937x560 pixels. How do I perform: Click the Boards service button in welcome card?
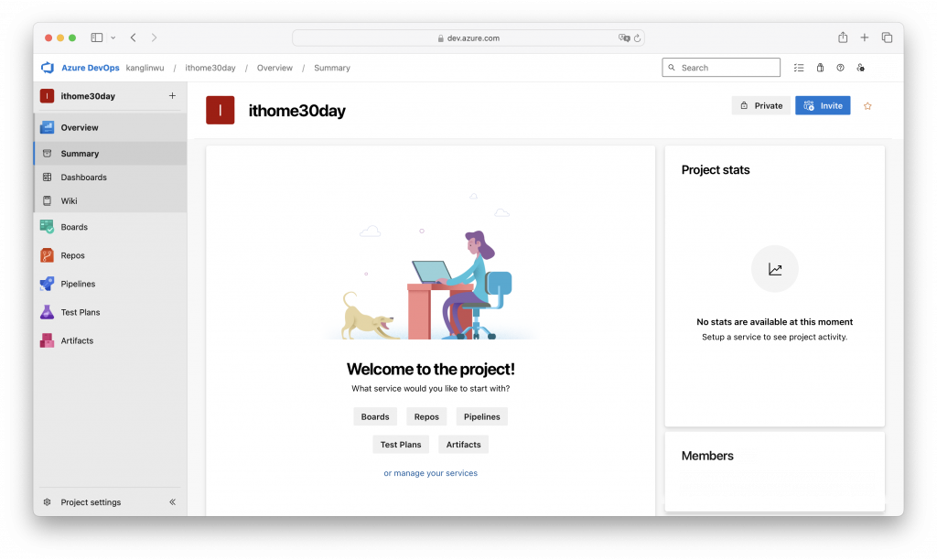(375, 416)
